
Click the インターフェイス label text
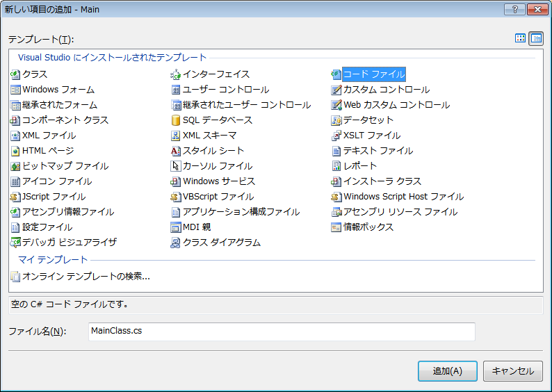coord(216,74)
